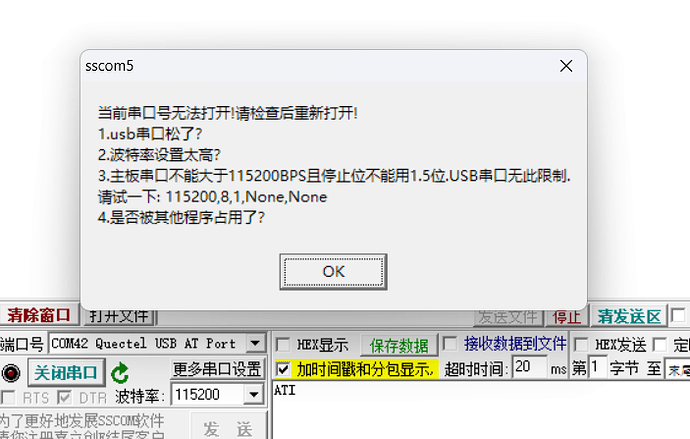690x439 pixels.
Task: Enable the HEX显示 checkbox
Action: coord(283,344)
